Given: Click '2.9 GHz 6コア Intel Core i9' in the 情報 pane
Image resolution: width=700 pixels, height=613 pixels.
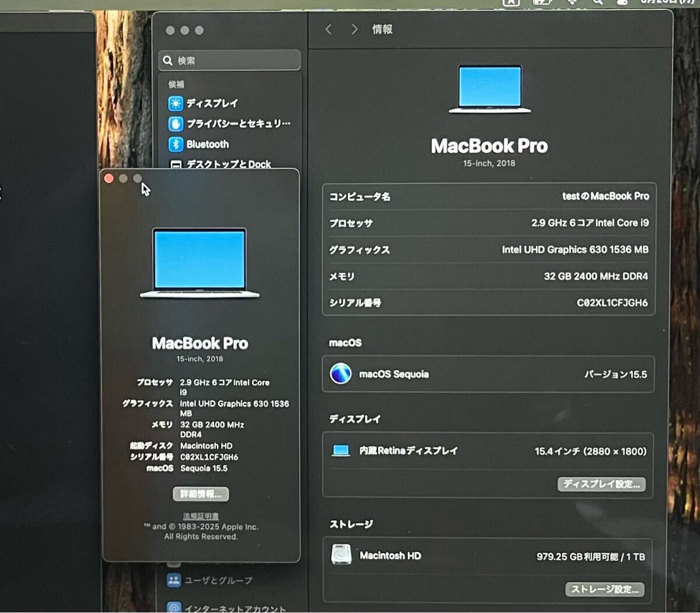Looking at the screenshot, I should coord(590,223).
